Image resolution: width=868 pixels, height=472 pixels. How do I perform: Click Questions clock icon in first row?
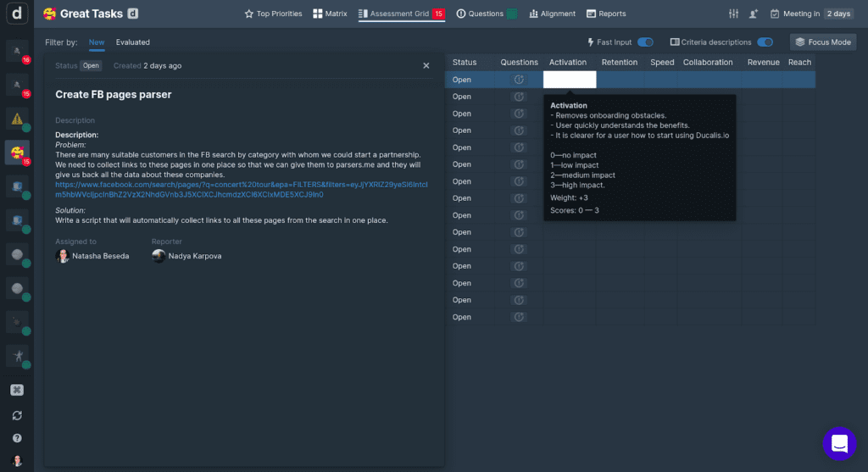pyautogui.click(x=519, y=80)
